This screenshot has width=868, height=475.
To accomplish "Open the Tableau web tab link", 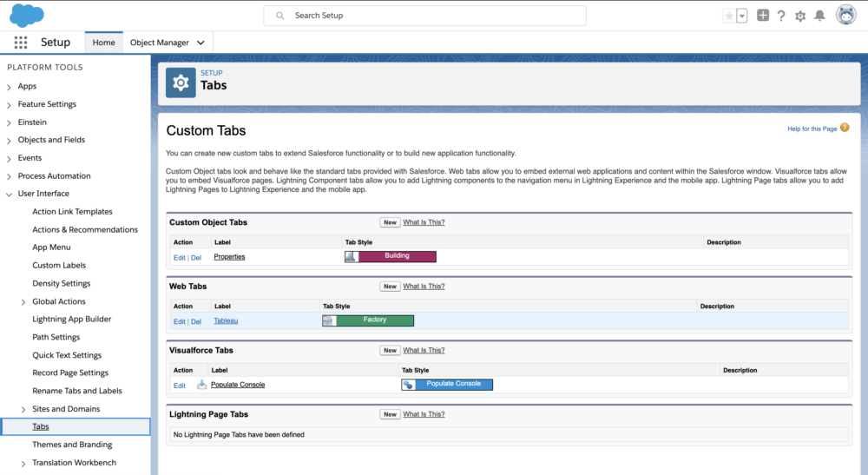I will (226, 320).
